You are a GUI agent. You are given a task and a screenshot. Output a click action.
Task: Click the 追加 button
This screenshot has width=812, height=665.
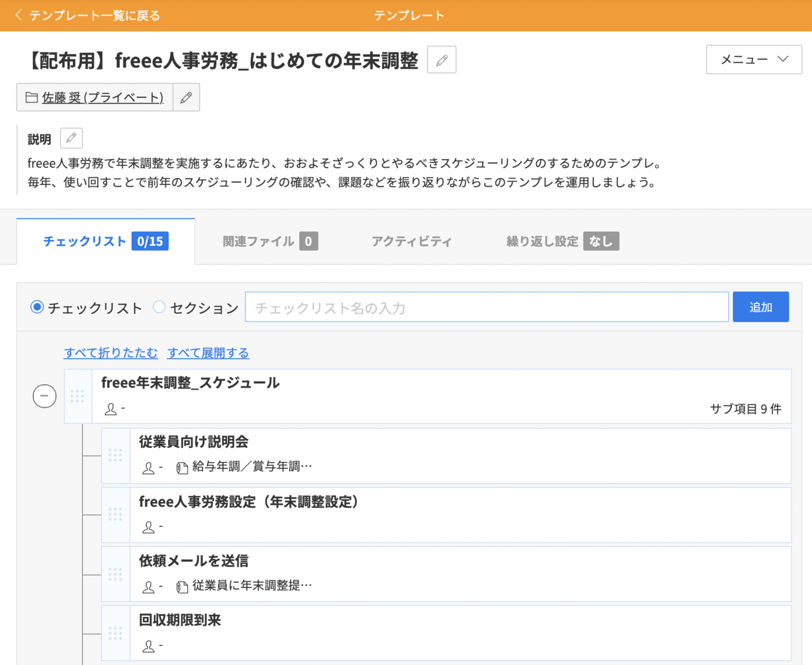761,307
